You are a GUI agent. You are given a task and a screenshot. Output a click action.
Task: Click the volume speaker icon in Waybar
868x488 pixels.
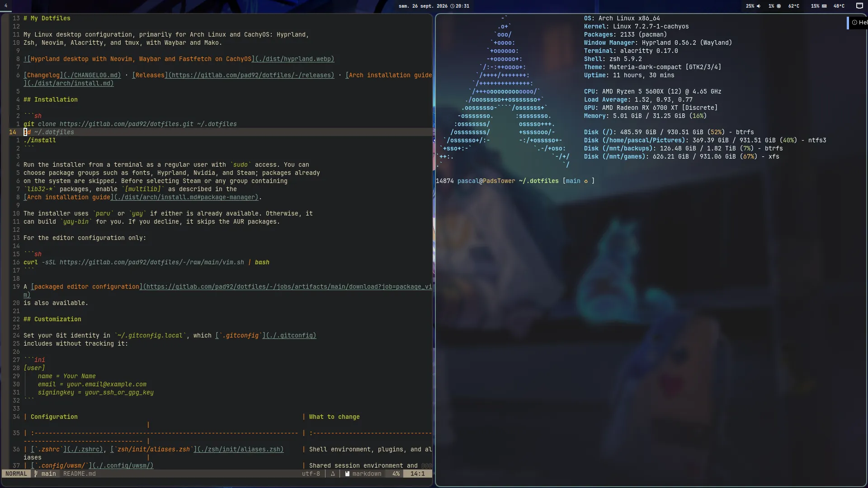point(758,6)
